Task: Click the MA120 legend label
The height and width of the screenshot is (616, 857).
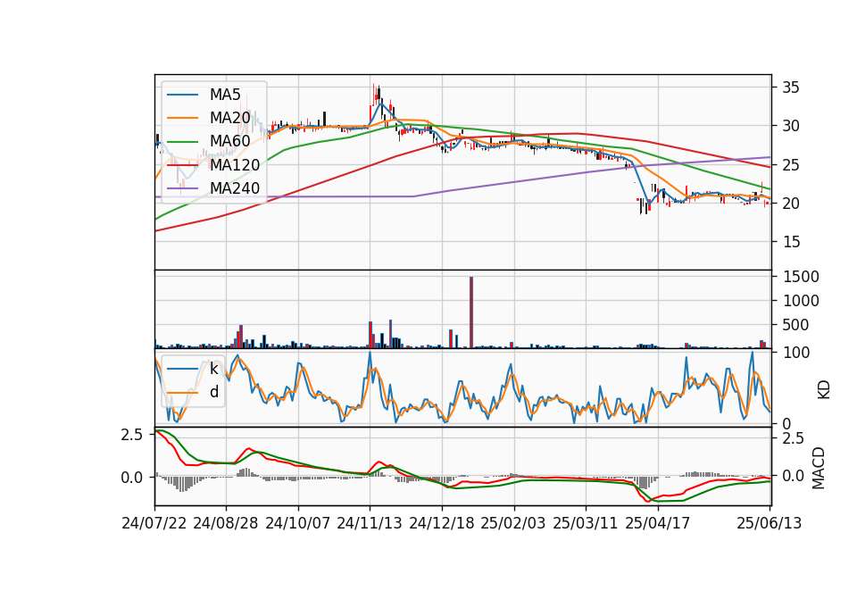Action: click(235, 164)
